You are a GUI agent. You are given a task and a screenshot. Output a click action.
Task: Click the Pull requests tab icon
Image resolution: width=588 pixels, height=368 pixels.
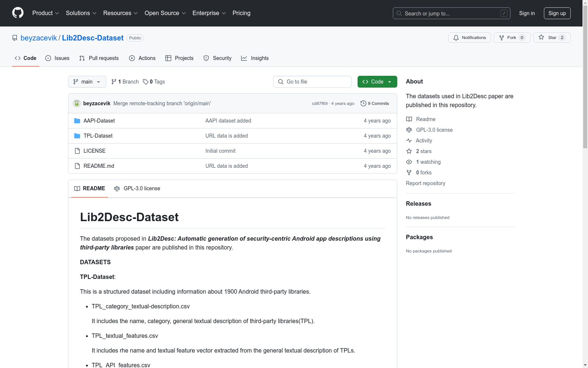click(82, 58)
